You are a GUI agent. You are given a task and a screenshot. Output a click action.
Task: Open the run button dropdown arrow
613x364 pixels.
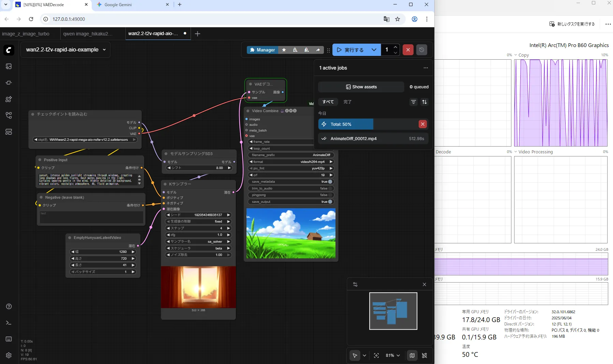[374, 50]
